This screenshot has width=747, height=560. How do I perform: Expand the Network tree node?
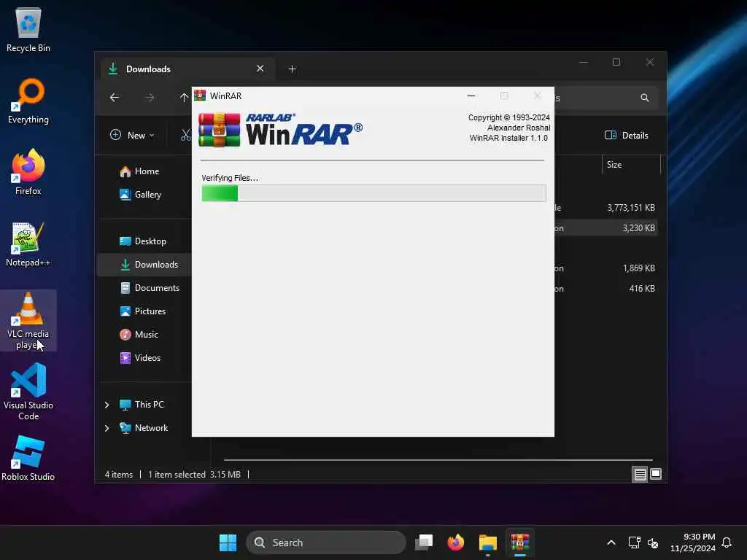pyautogui.click(x=107, y=428)
